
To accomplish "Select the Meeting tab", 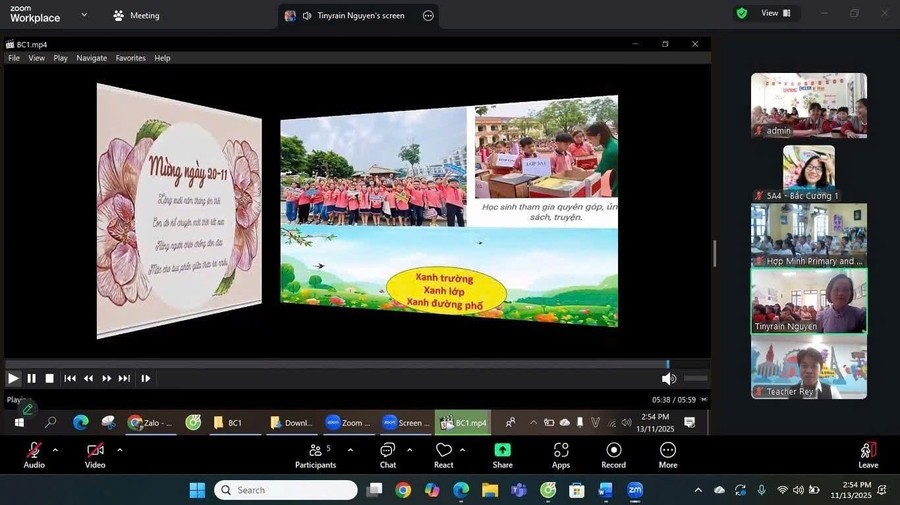I will click(x=136, y=16).
